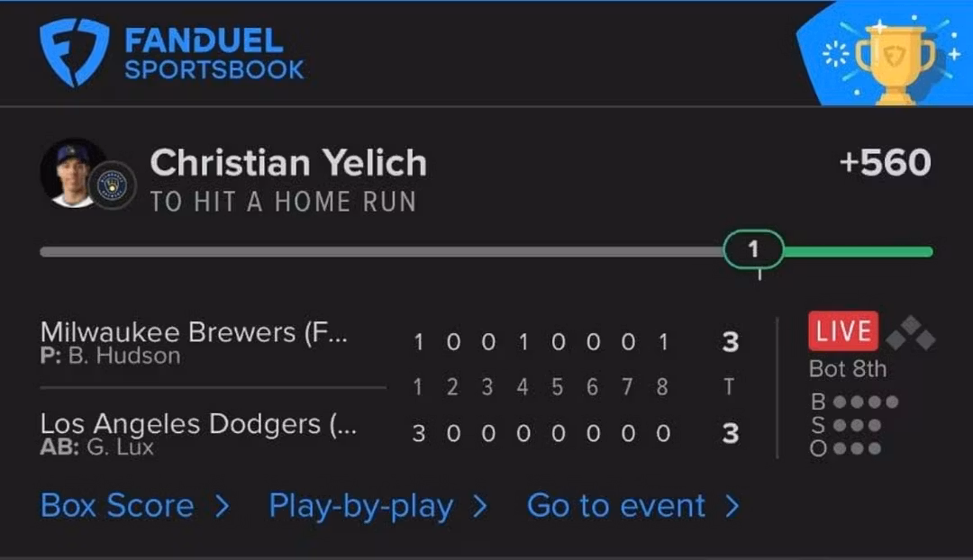
Task: Click the +560 odds value
Action: [884, 163]
